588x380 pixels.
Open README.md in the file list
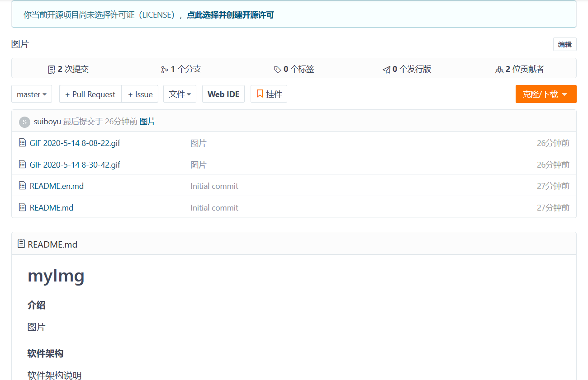point(51,208)
